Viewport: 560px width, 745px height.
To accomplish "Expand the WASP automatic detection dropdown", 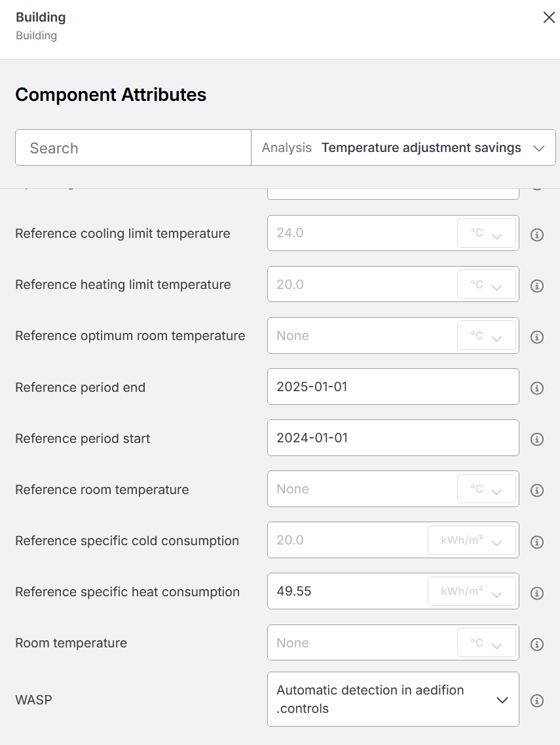I will pos(393,699).
